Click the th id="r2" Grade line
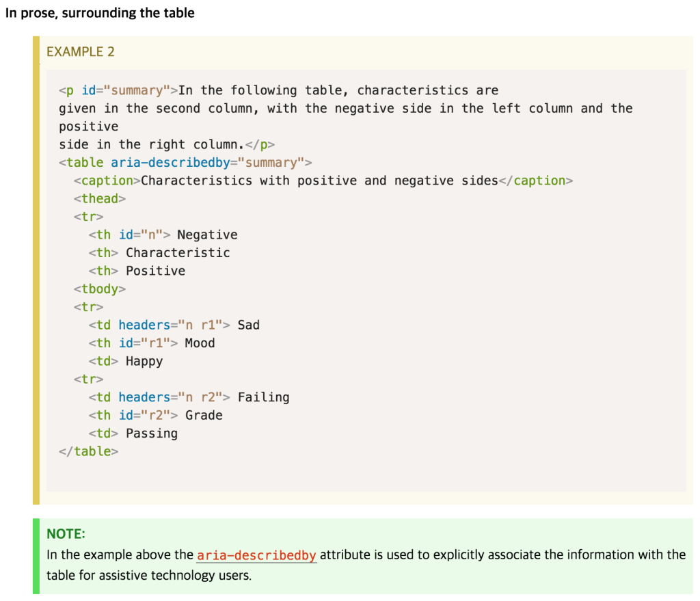Image resolution: width=700 pixels, height=601 pixels. (155, 415)
